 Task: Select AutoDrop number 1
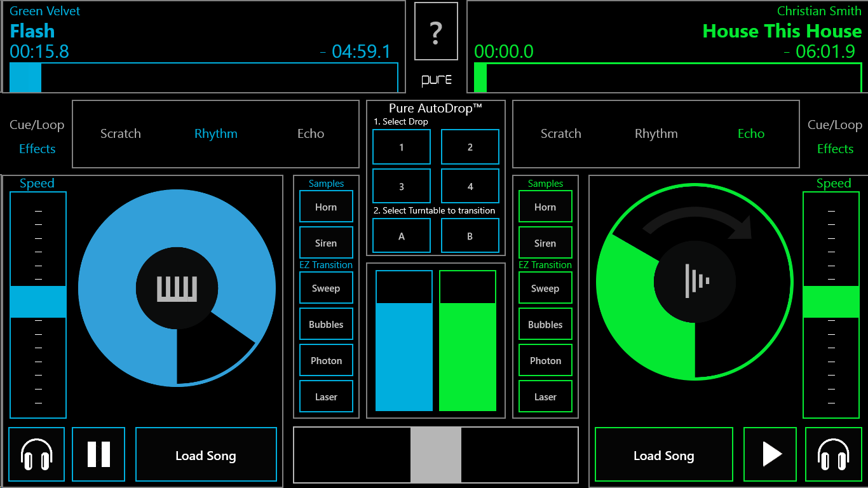[x=402, y=147]
